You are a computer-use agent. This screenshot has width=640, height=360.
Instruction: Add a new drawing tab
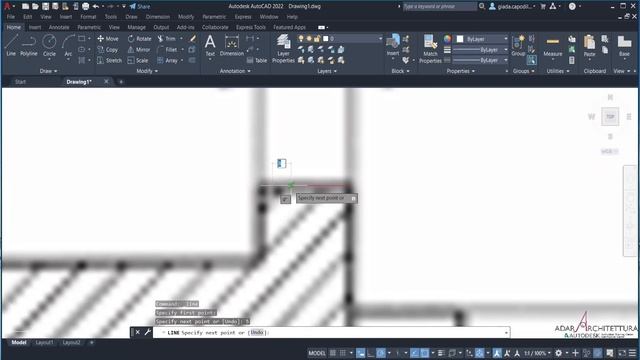click(x=121, y=82)
